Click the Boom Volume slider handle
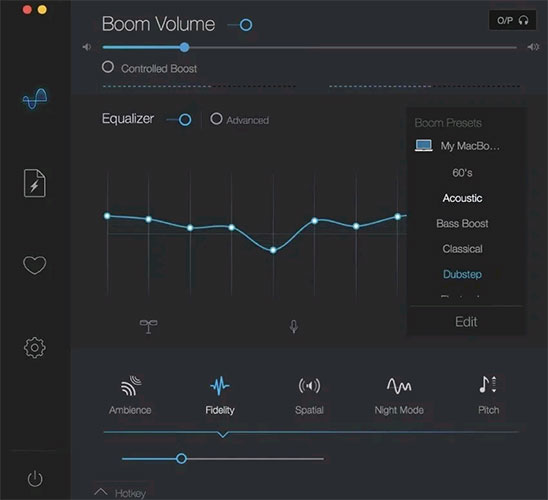The image size is (548, 500). 185,47
